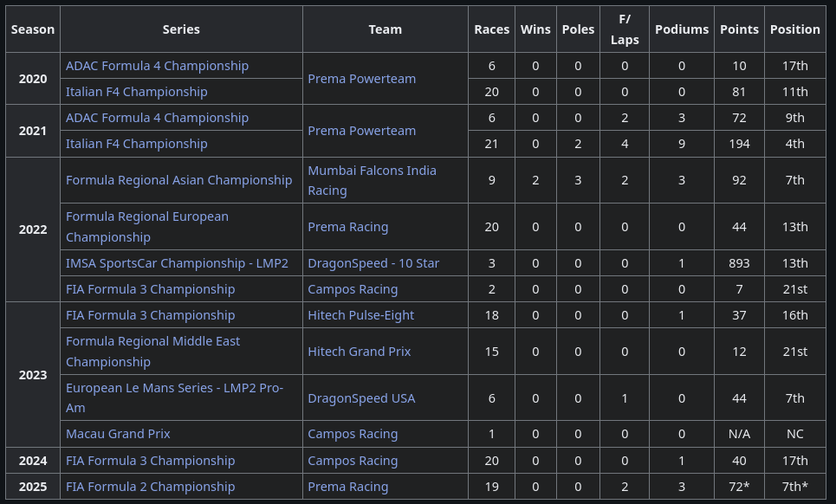836x504 pixels.
Task: Click the DragonSpeed USA team link
Action: click(361, 398)
